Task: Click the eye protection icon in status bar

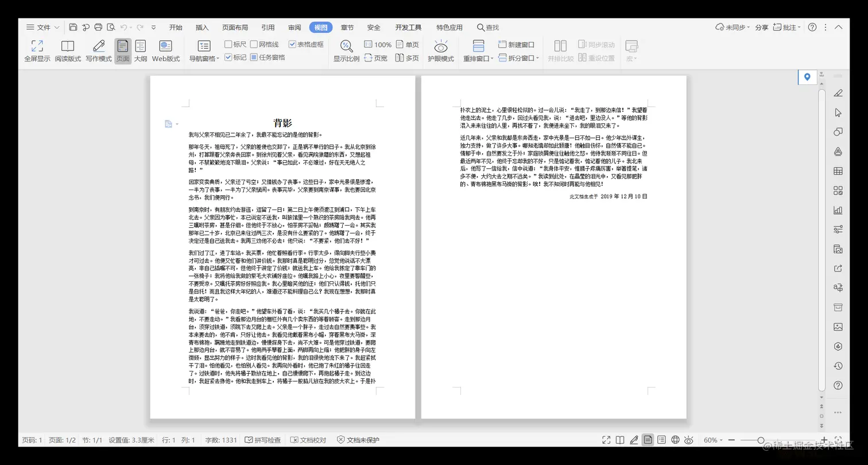Action: 689,440
